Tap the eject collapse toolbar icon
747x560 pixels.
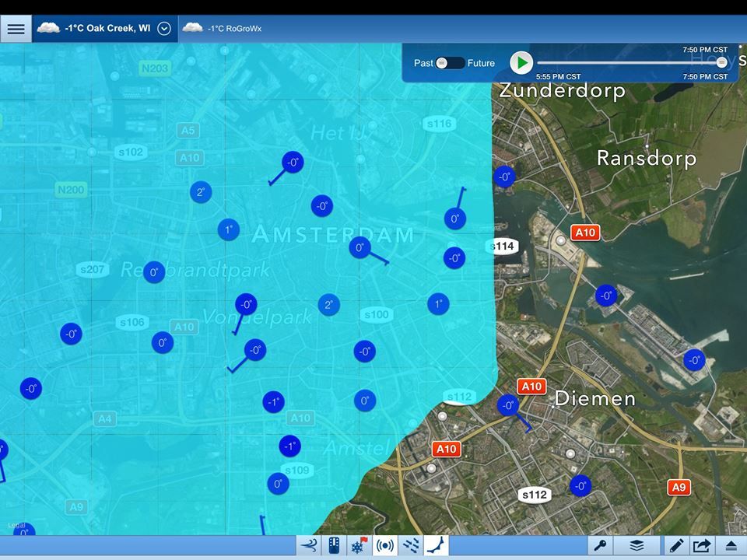(x=731, y=546)
